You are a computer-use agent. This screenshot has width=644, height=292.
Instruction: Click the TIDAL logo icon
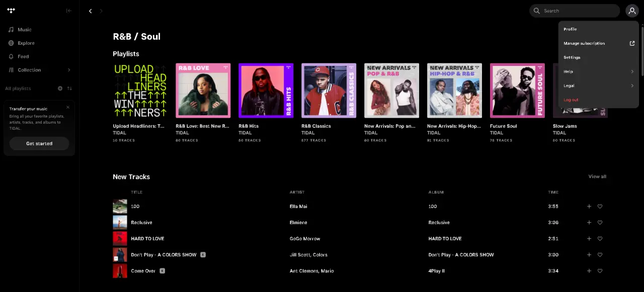11,11
